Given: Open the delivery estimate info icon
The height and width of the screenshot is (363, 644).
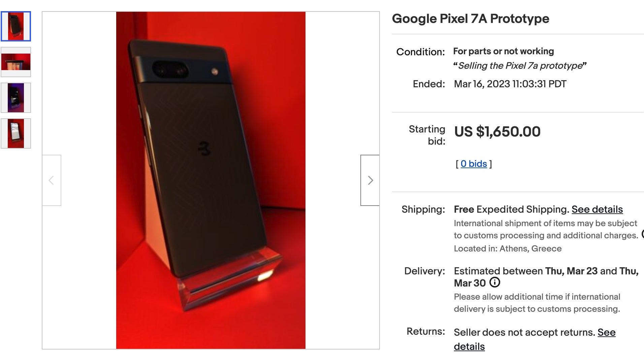Looking at the screenshot, I should [x=494, y=283].
